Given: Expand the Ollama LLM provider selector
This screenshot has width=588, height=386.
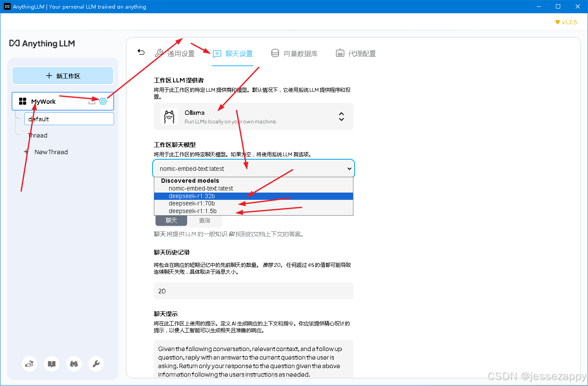Looking at the screenshot, I should coord(253,117).
